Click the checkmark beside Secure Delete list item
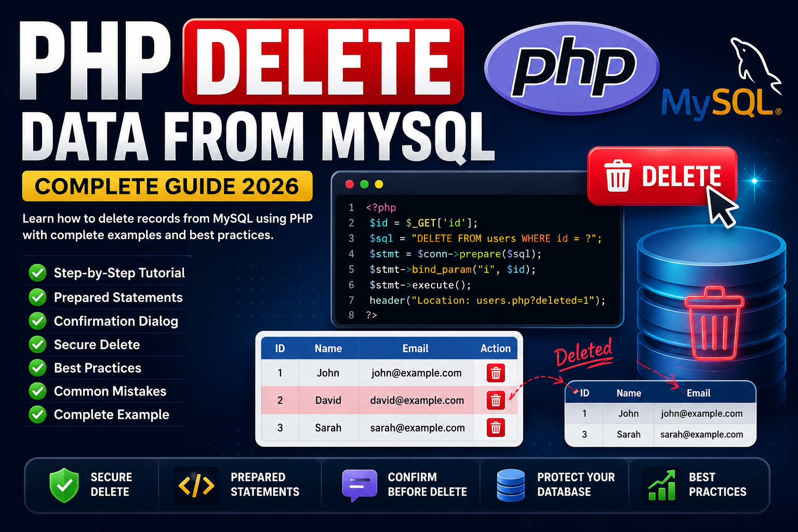The image size is (798, 532). tap(37, 344)
